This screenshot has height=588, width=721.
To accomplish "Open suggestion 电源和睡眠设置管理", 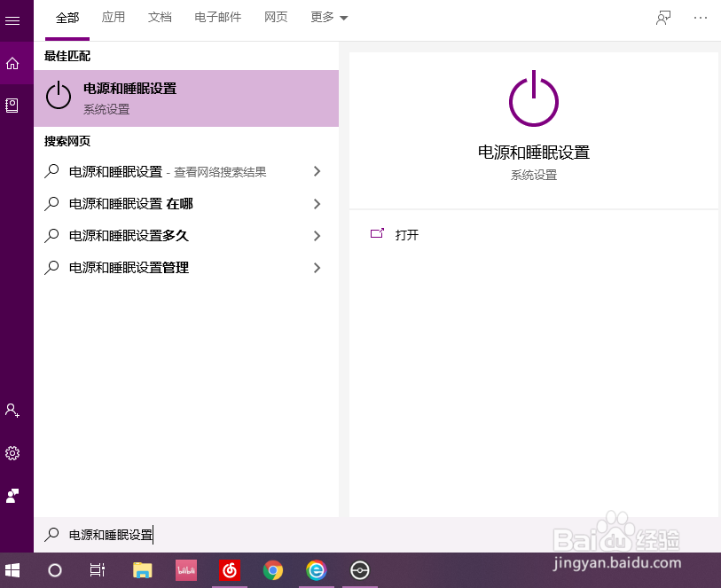I will click(x=129, y=268).
